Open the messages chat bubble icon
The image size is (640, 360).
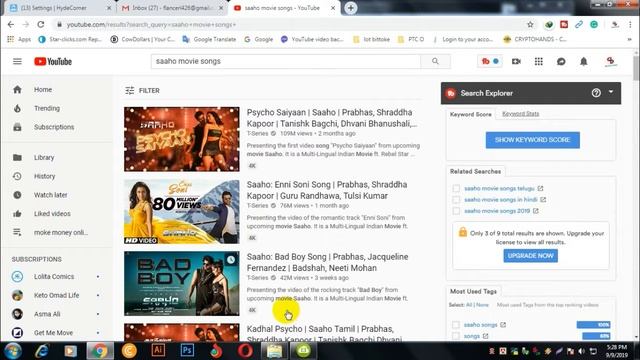(x=561, y=61)
